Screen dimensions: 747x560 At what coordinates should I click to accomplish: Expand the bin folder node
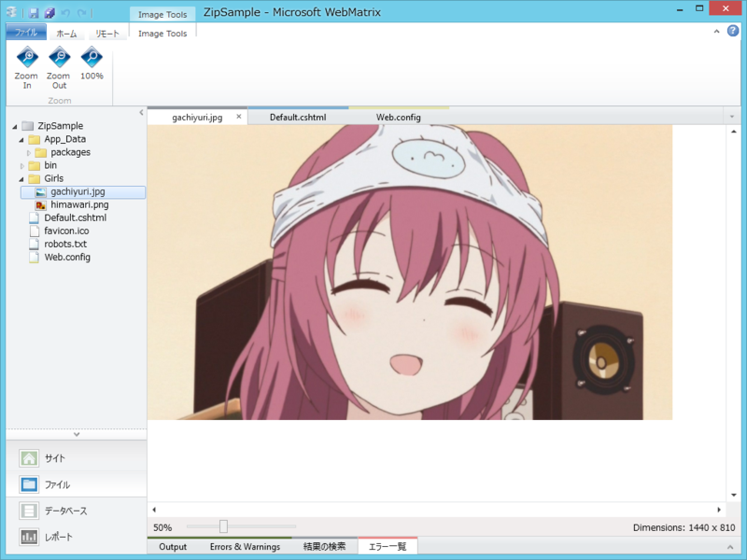click(21, 166)
